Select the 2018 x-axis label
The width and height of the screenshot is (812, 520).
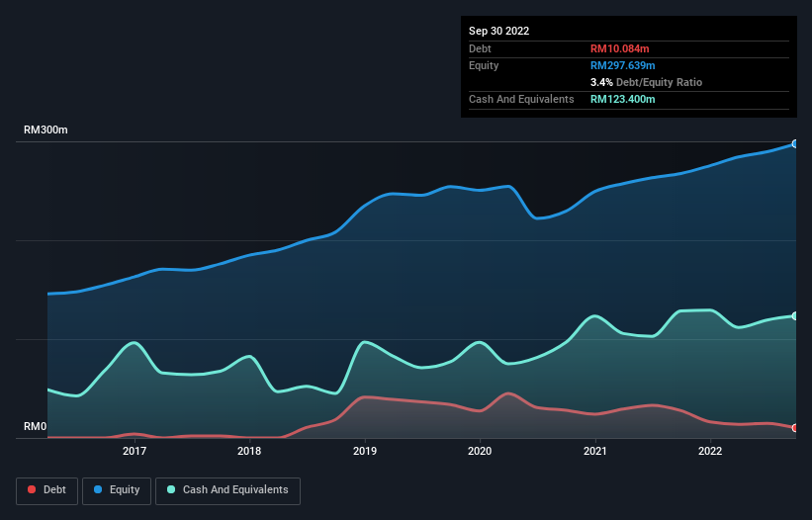[x=249, y=452]
